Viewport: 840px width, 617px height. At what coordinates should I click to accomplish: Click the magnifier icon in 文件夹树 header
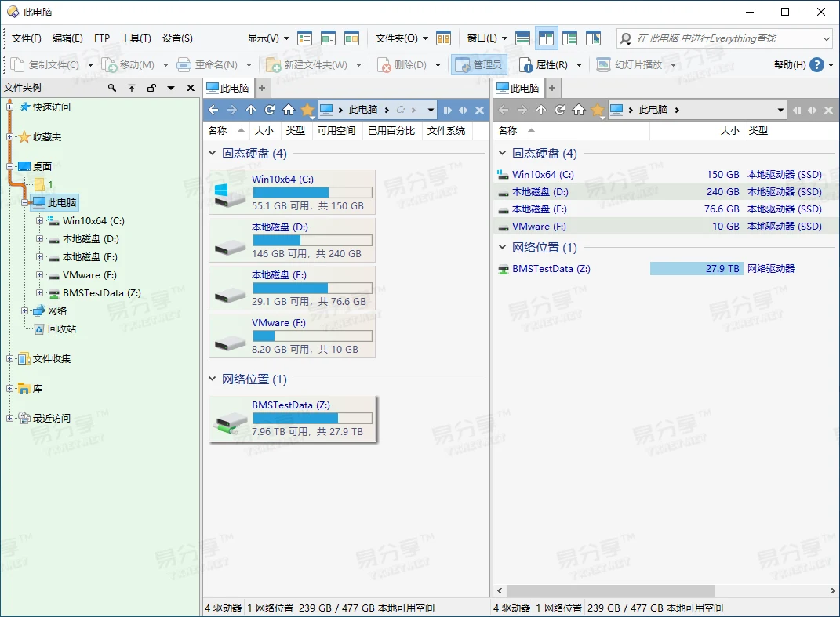tap(112, 87)
